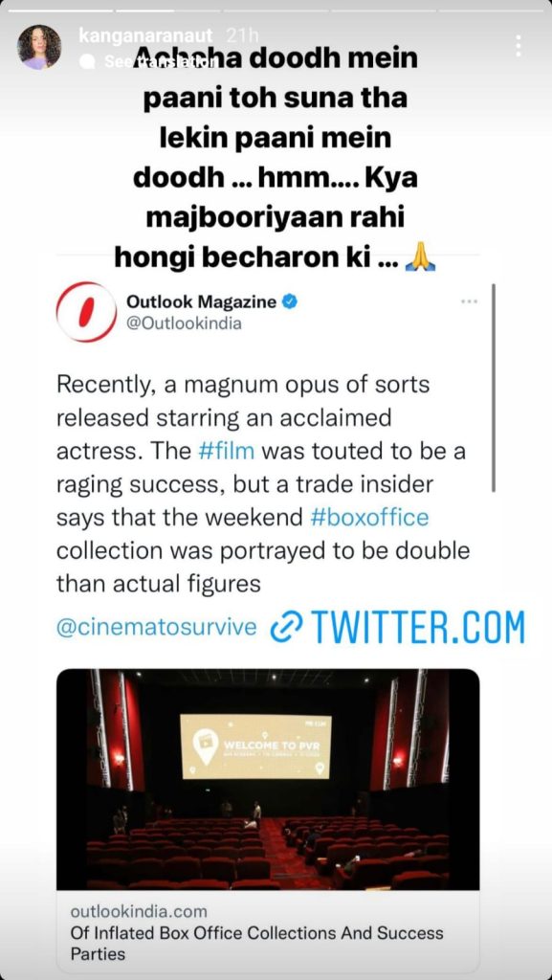Open kanganaranaut's profile picture avatar
Image resolution: width=552 pixels, height=980 pixels.
coord(38,47)
